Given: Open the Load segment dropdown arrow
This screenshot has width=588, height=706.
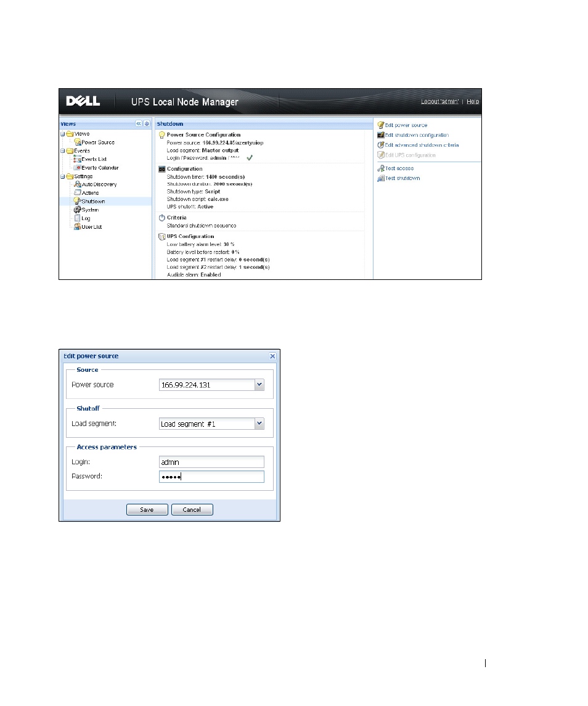Looking at the screenshot, I should point(259,423).
